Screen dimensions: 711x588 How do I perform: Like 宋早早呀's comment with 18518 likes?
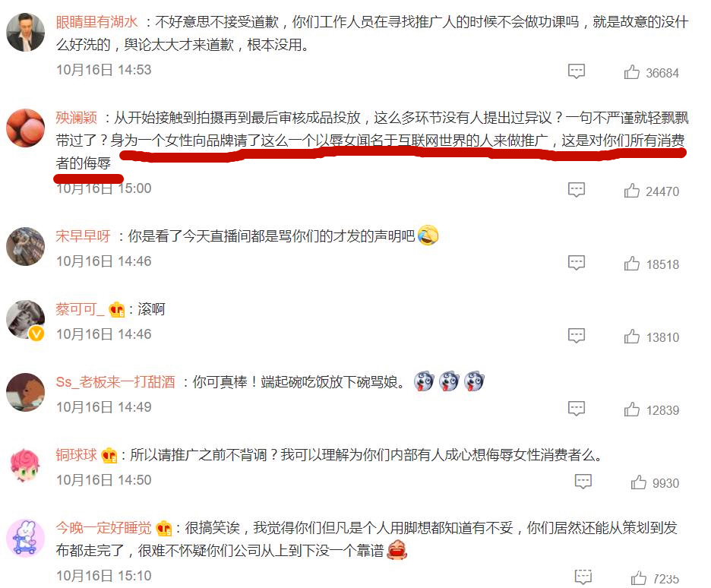631,264
